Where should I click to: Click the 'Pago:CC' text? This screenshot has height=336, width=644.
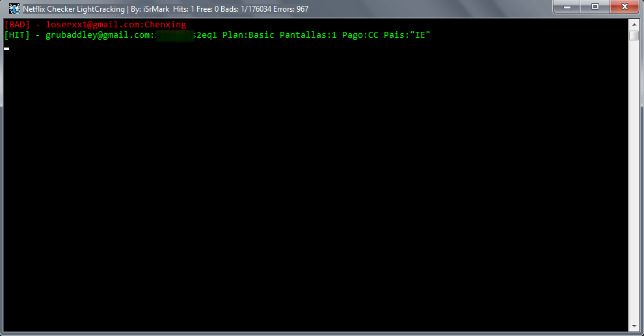tap(360, 35)
